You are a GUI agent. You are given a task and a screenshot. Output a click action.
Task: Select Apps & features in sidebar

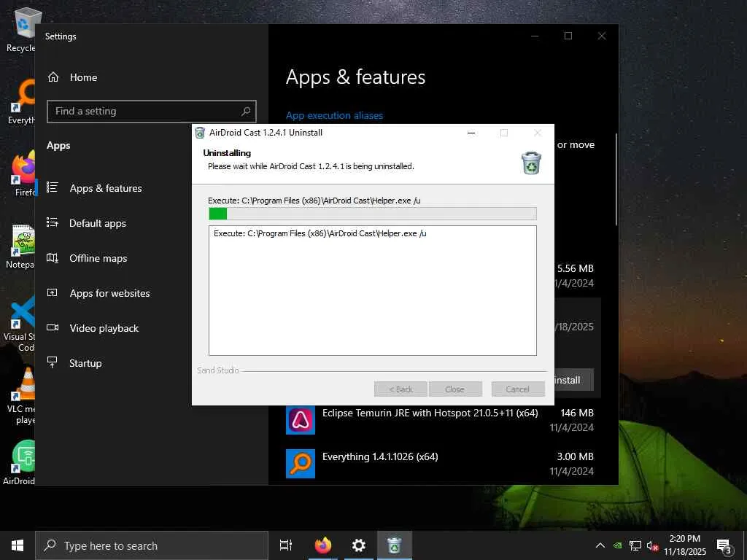106,188
